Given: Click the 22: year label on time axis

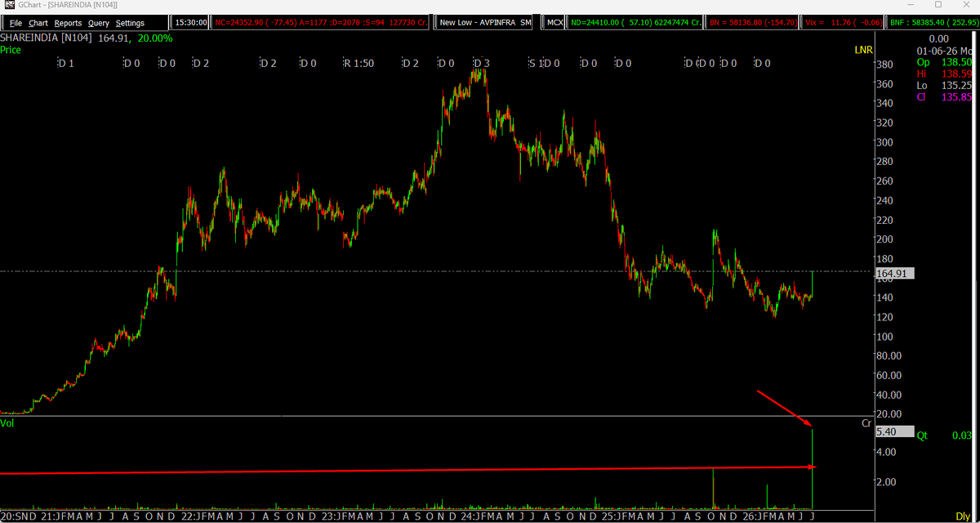Looking at the screenshot, I should pyautogui.click(x=187, y=516).
